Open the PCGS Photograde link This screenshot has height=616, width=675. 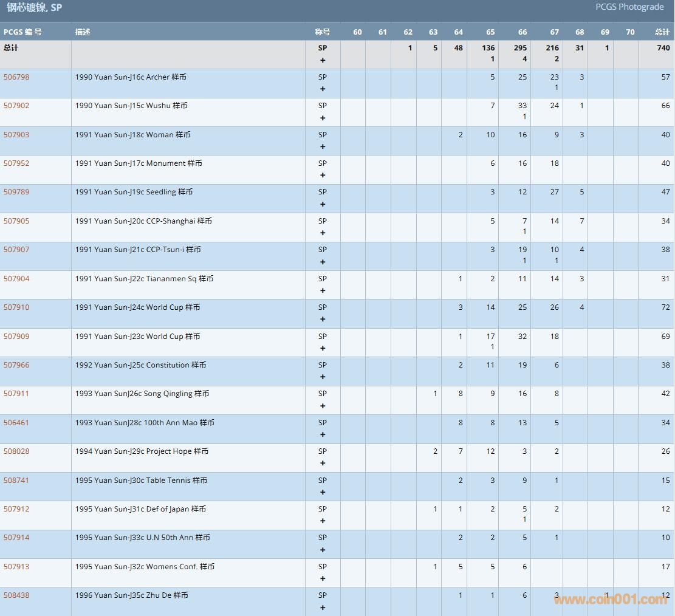point(629,7)
